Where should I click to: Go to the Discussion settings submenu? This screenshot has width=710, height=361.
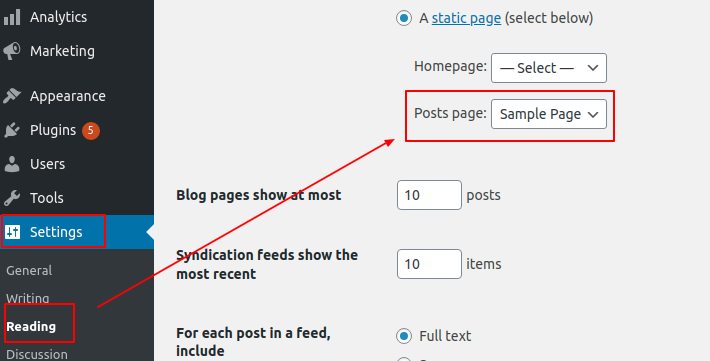37,354
